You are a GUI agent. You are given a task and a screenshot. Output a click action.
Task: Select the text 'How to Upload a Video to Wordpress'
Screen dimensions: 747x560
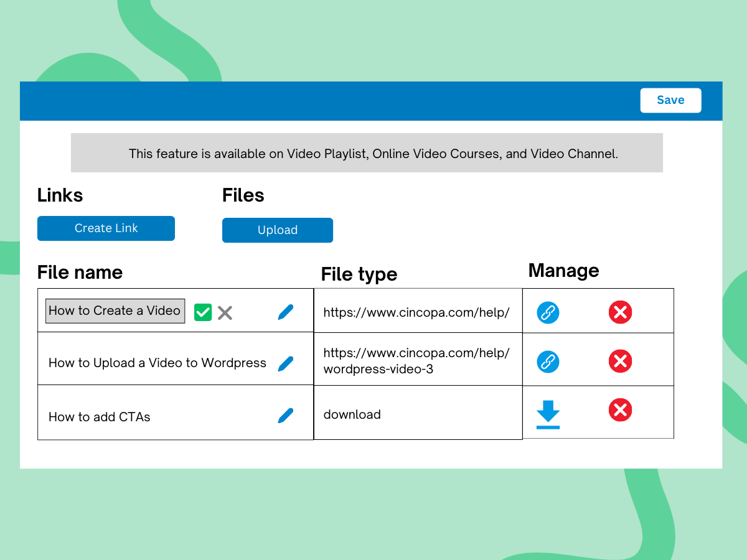157,363
